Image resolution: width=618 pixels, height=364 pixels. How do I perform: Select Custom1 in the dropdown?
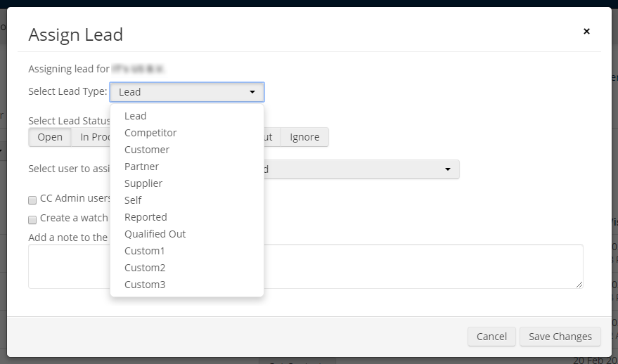click(x=145, y=251)
